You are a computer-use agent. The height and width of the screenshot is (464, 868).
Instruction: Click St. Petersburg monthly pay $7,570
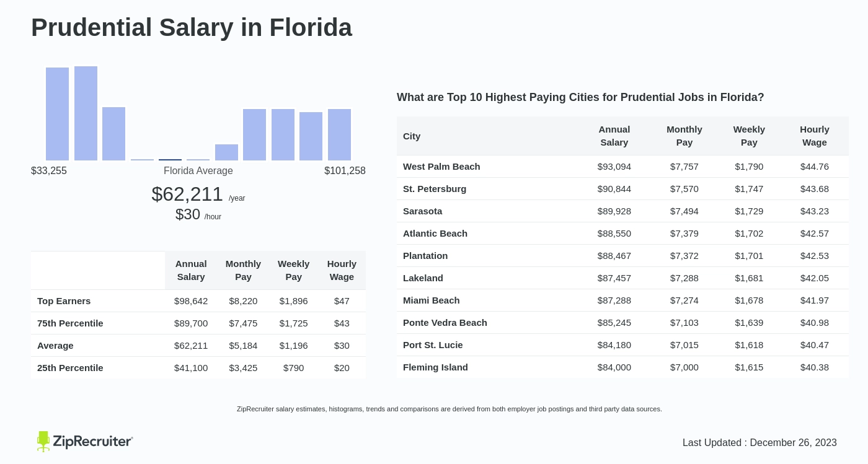click(x=684, y=189)
